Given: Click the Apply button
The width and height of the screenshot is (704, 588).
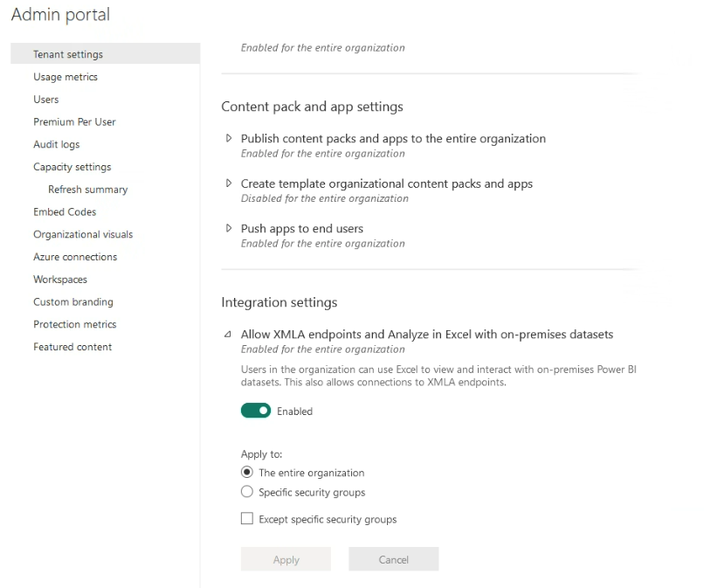Looking at the screenshot, I should pos(286,559).
